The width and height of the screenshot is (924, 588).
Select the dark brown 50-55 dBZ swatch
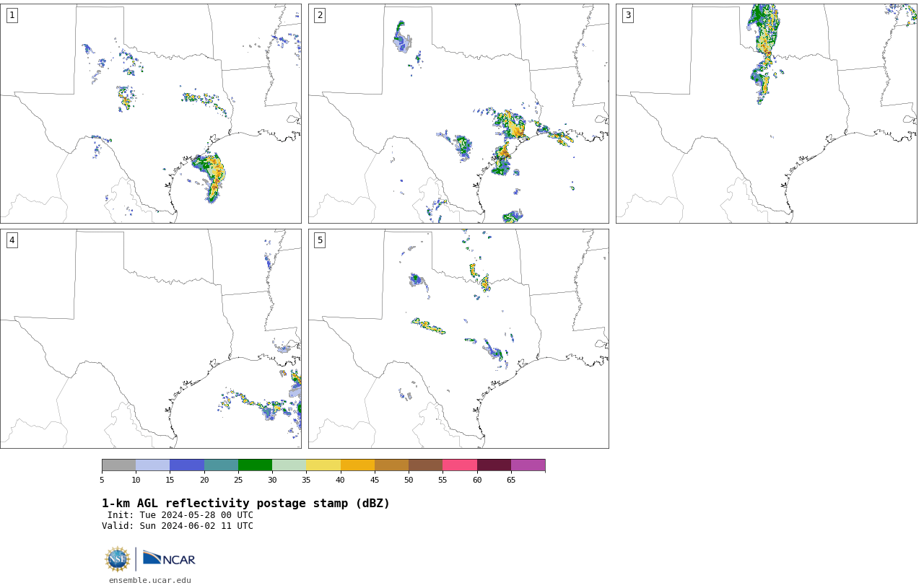pos(426,465)
